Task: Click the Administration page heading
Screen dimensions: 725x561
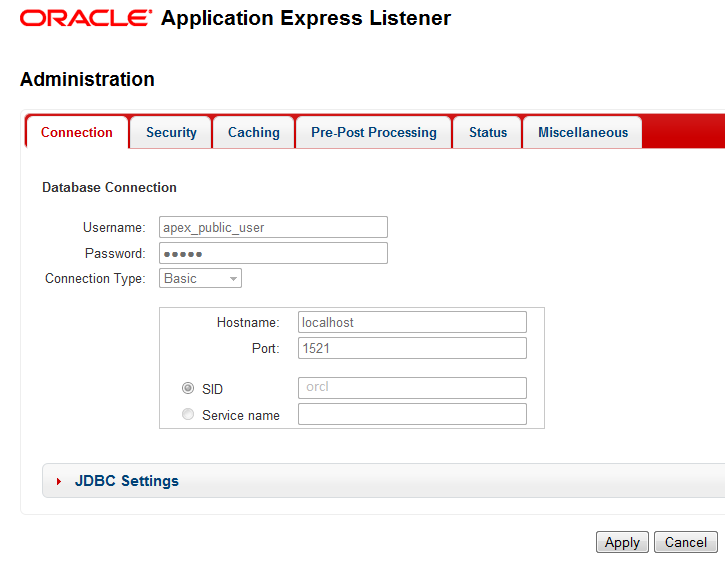Action: pos(87,79)
